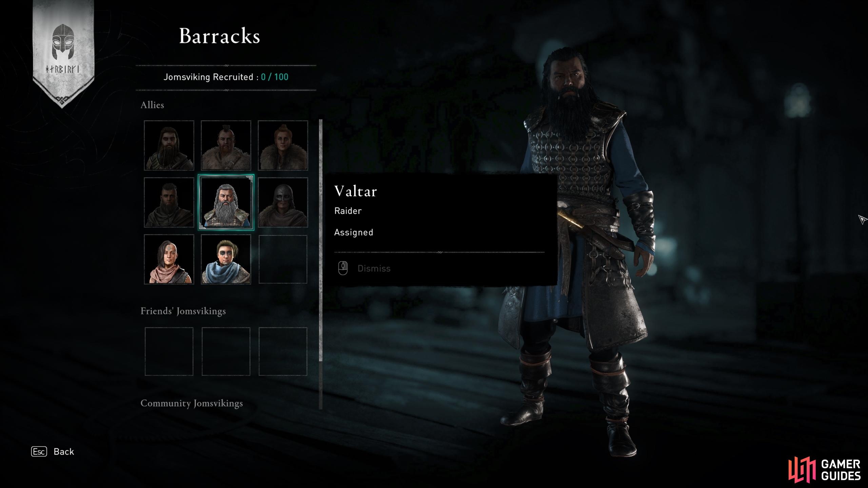Click the barracks list vertical scrollbar
Viewport: 868px width, 488px height.
pos(320,264)
